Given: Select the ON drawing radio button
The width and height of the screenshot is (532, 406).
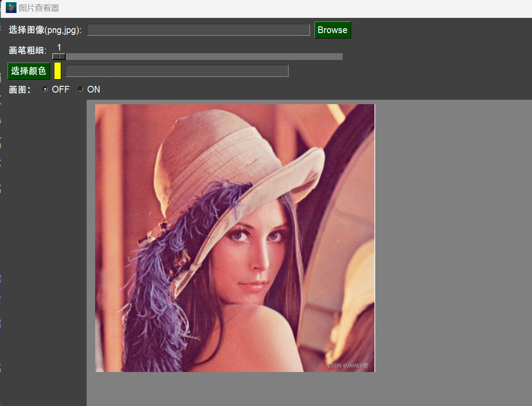Looking at the screenshot, I should pos(80,89).
